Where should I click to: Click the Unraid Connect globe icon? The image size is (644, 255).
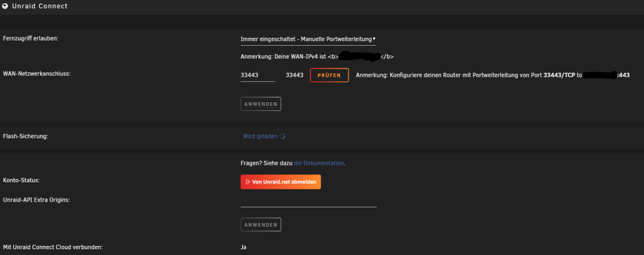click(5, 6)
